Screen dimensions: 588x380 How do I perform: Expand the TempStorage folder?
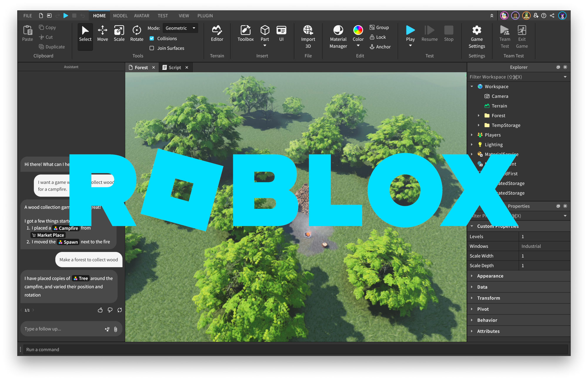click(x=479, y=125)
